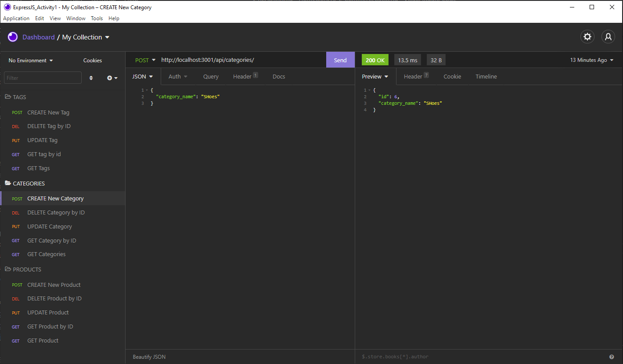
Task: Click the Send button
Action: (340, 60)
